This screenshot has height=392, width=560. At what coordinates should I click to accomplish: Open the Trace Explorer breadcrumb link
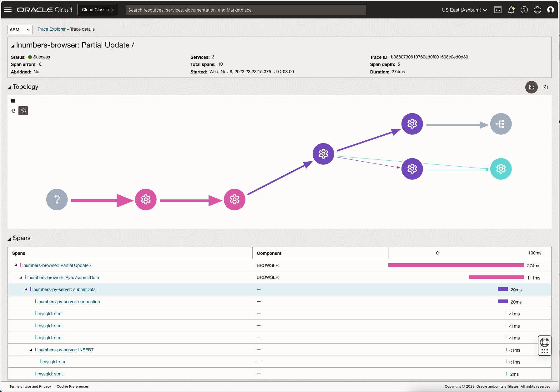pyautogui.click(x=51, y=29)
